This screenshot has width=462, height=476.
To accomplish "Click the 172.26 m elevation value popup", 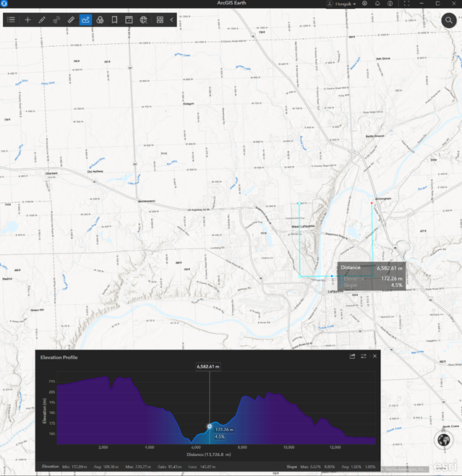I will 391,278.
